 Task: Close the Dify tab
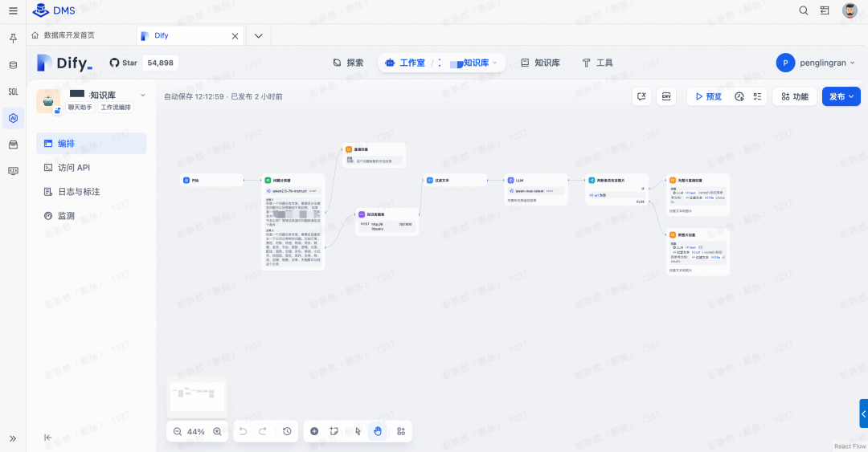click(235, 36)
